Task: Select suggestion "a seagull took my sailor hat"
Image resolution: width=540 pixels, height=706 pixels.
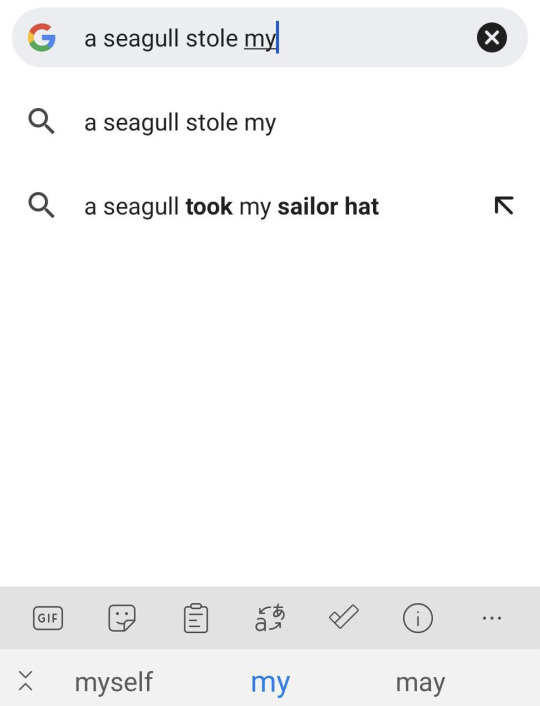Action: [270, 206]
